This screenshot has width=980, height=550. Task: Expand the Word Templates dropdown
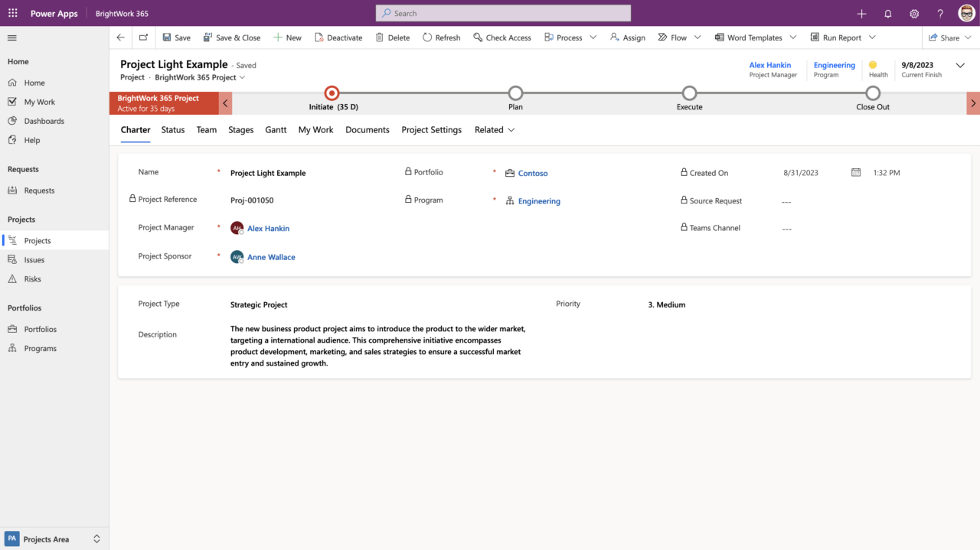(x=792, y=37)
